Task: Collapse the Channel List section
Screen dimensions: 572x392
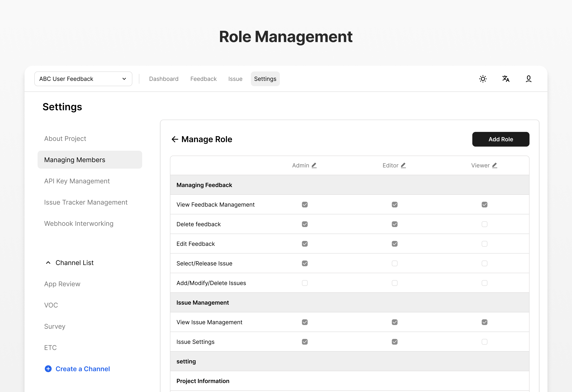Action: [48, 262]
